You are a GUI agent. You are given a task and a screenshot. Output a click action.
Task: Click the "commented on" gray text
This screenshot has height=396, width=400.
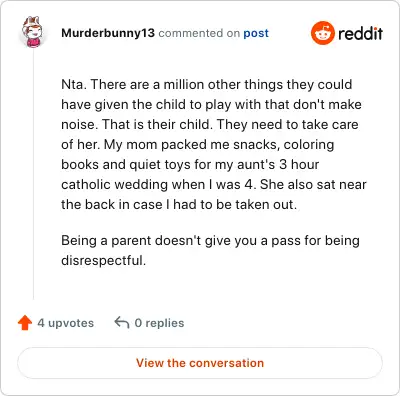pyautogui.click(x=199, y=33)
